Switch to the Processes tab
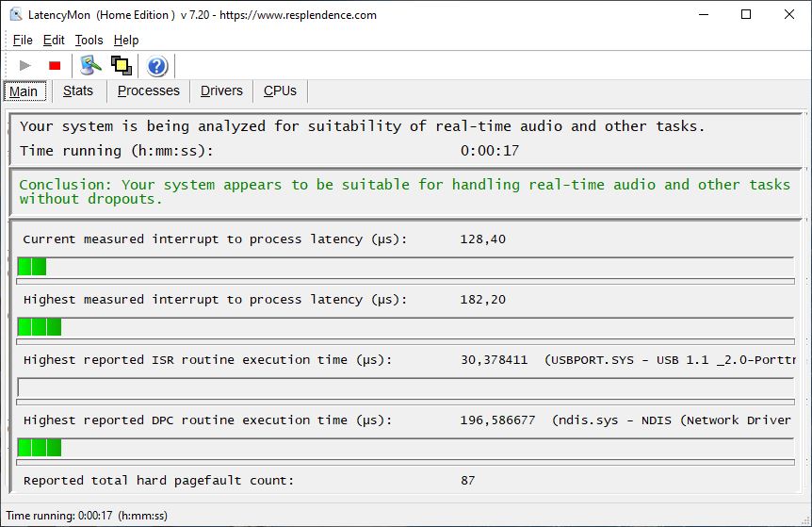This screenshot has width=812, height=527. click(x=149, y=91)
